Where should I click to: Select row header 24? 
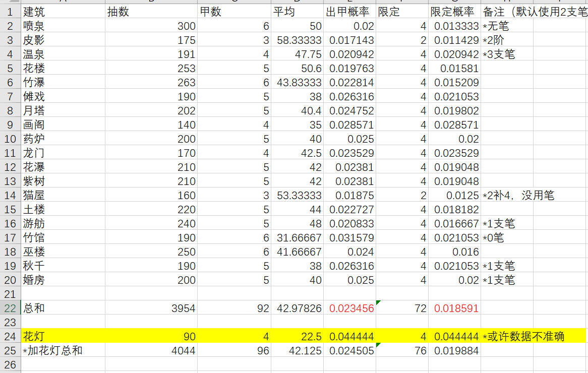tap(10, 336)
